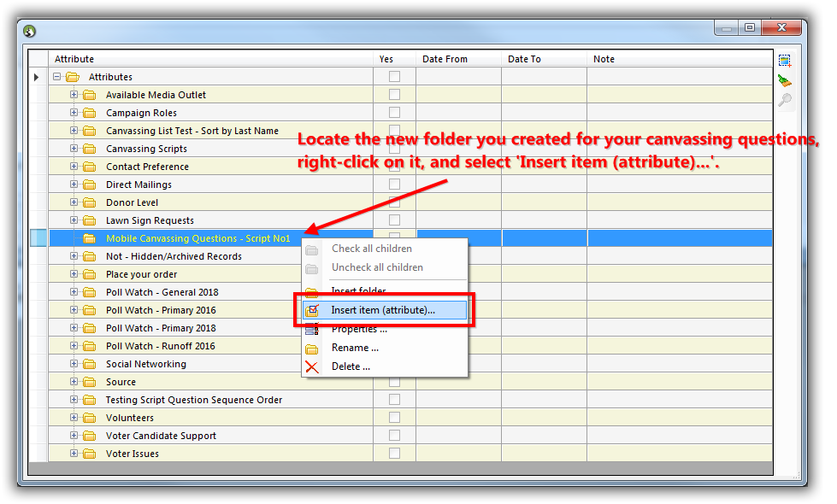Click the gray folder icon beside Uncheck all children
837x504 pixels.
coord(312,269)
